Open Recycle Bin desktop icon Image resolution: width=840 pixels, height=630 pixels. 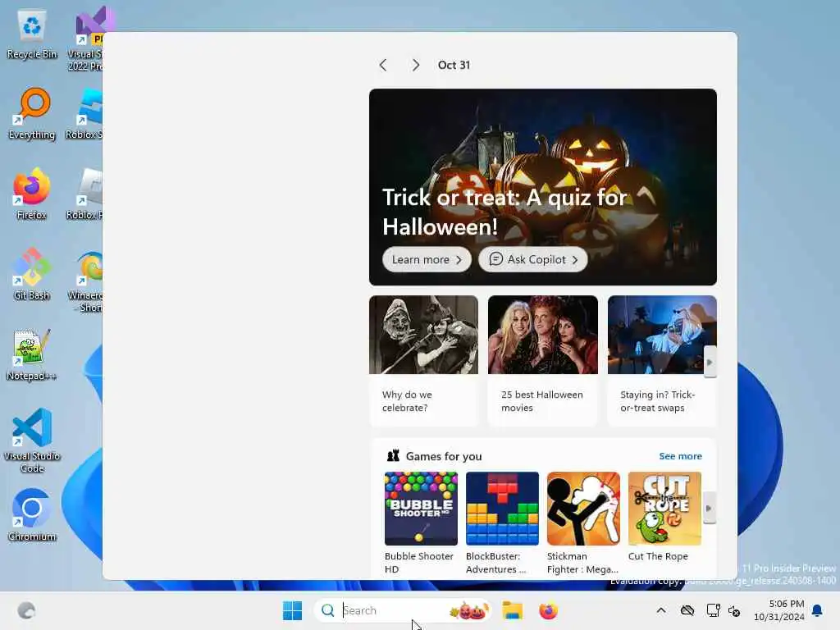pyautogui.click(x=32, y=34)
